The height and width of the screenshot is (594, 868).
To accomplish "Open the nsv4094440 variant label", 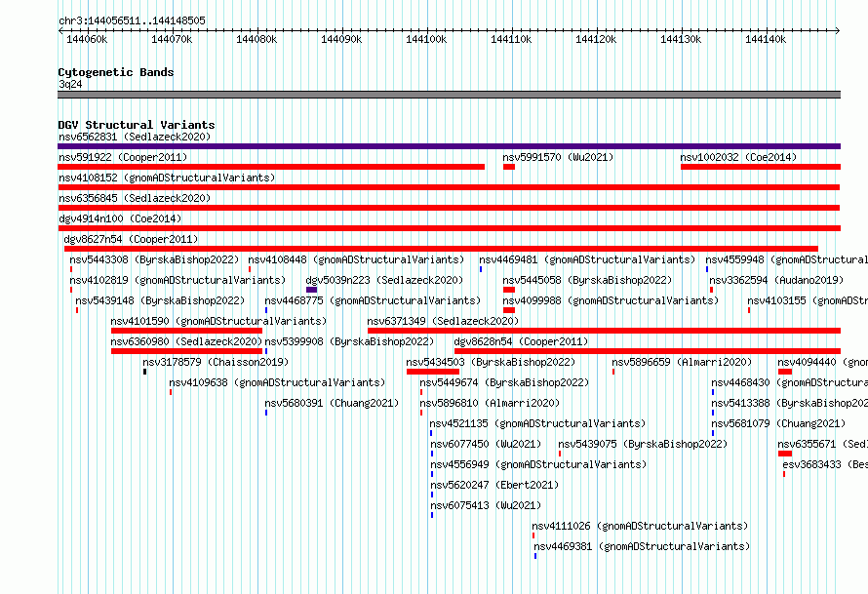I will pyautogui.click(x=822, y=362).
